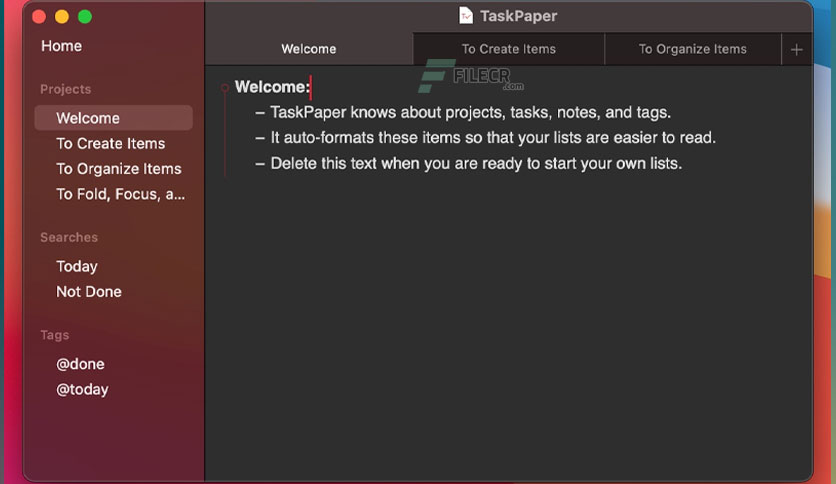The image size is (836, 484).
Task: Click the Projects section header
Action: click(66, 89)
